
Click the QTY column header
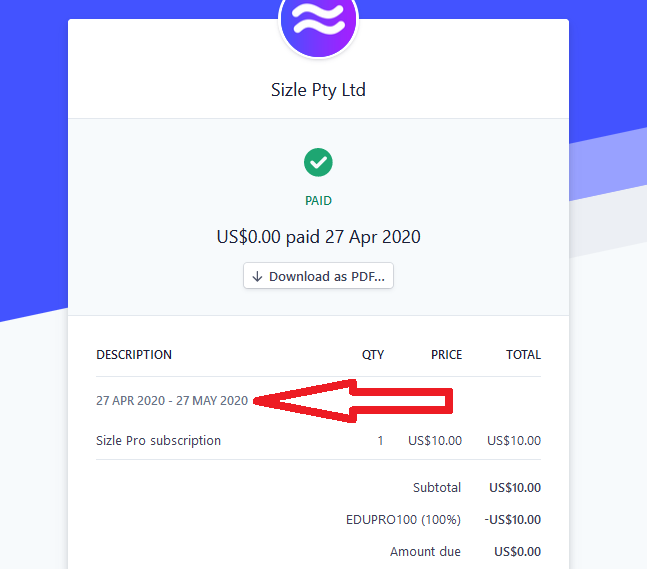point(373,355)
